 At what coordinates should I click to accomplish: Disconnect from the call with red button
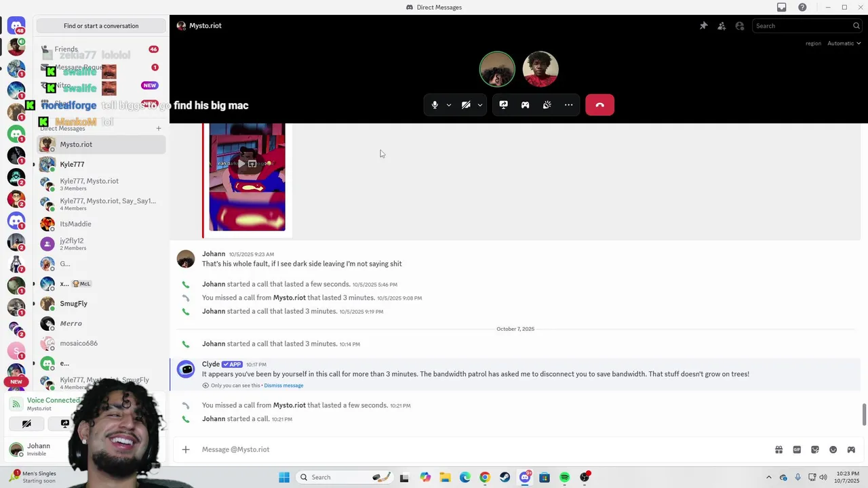click(599, 105)
